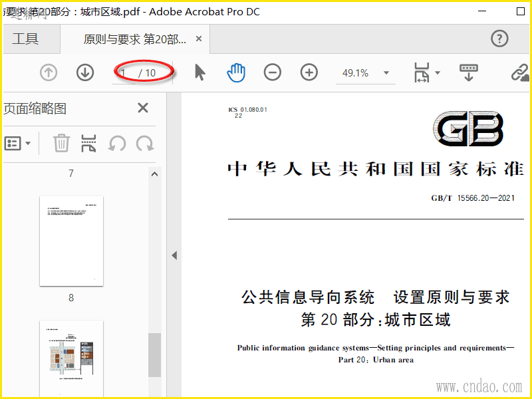
Task: Activate the hand pan tool
Action: [236, 72]
